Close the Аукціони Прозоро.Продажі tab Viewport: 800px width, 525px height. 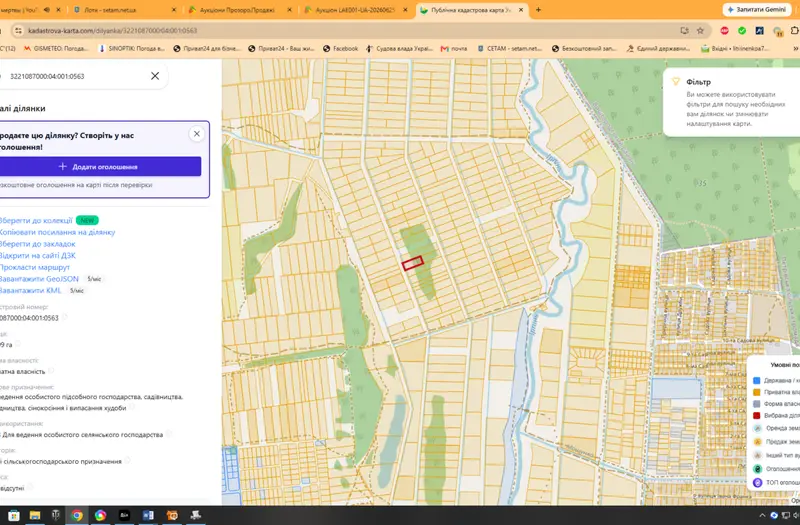[289, 10]
